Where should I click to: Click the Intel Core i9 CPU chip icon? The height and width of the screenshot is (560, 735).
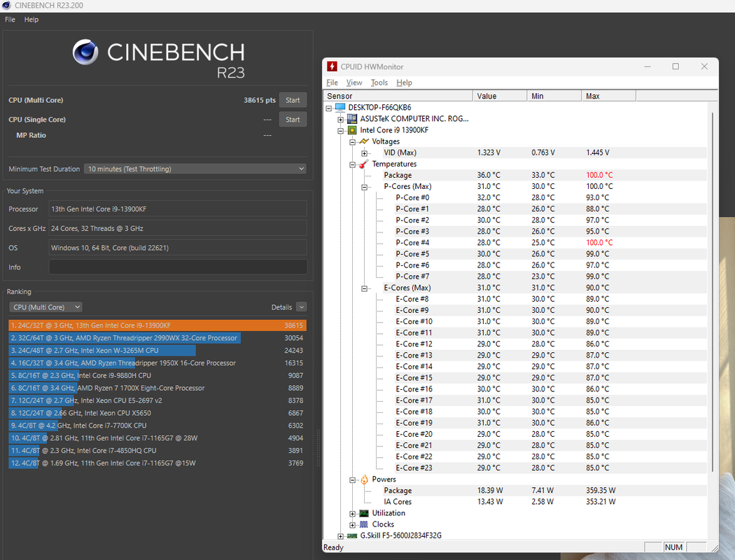pyautogui.click(x=352, y=129)
